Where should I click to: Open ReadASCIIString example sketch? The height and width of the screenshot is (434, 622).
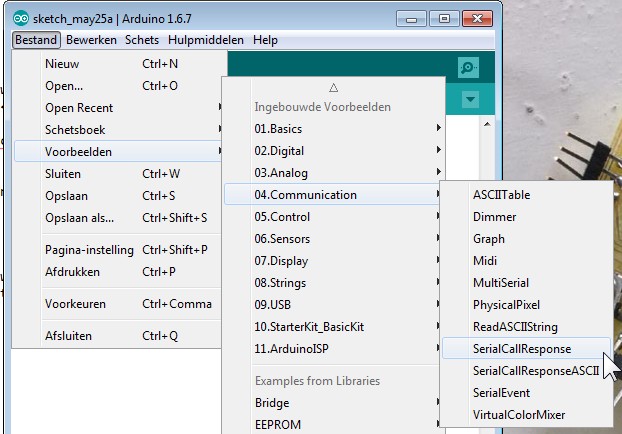526,327
